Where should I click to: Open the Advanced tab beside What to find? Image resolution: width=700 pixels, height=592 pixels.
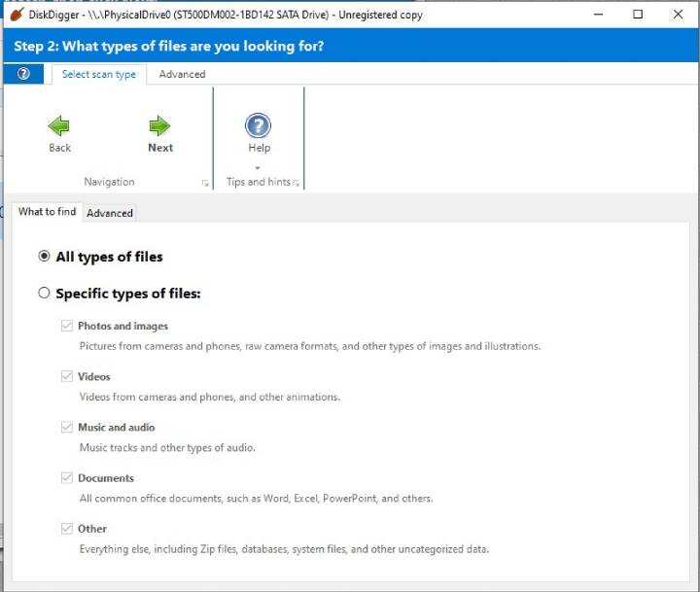[110, 213]
